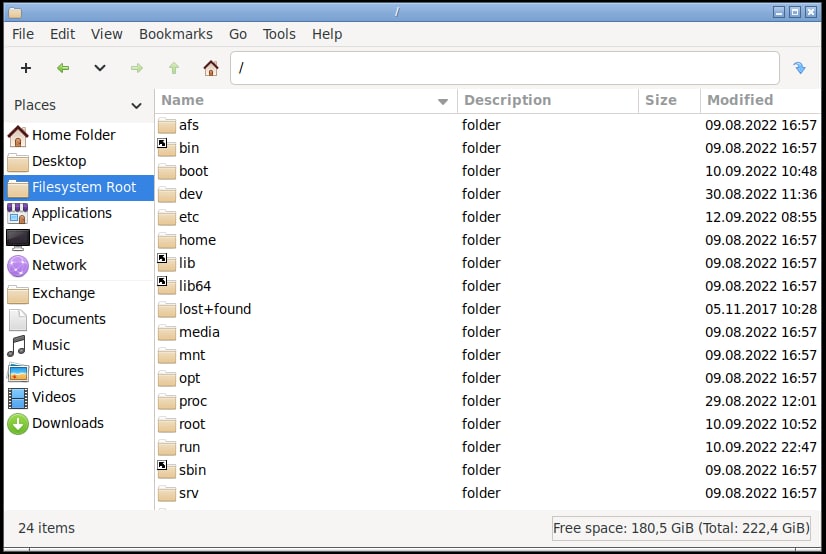
Task: Select the dev folder icon
Action: coord(167,194)
